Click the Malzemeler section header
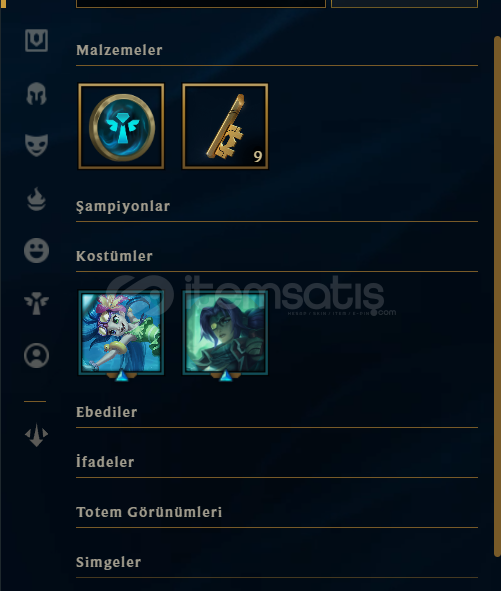This screenshot has height=591, width=501. tap(120, 50)
